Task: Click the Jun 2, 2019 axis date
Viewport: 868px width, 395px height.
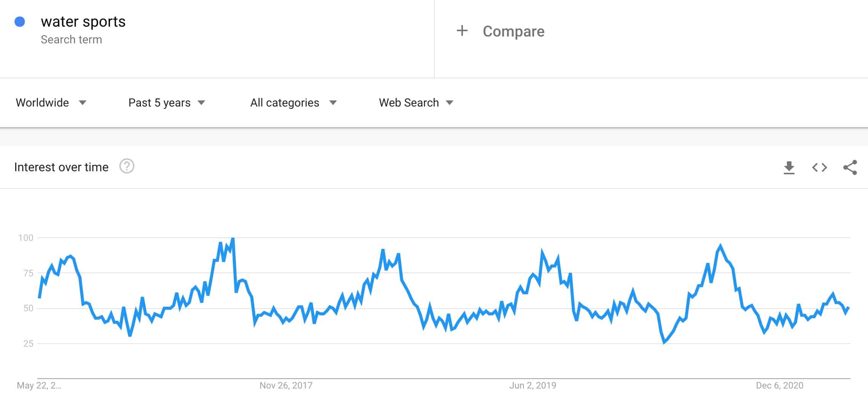Action: (533, 385)
